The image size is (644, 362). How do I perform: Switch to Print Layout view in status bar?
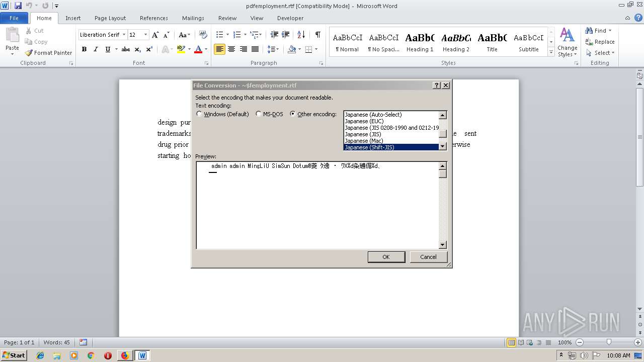[511, 342]
